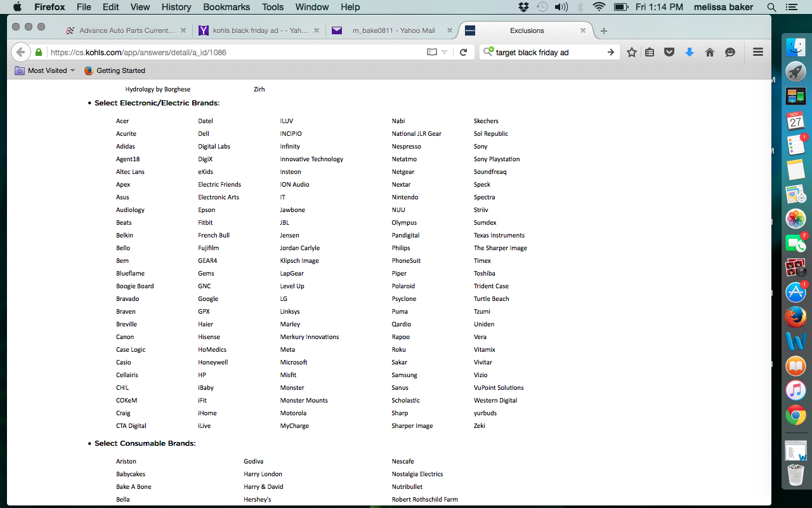Save page to Pocket icon

[x=669, y=52]
